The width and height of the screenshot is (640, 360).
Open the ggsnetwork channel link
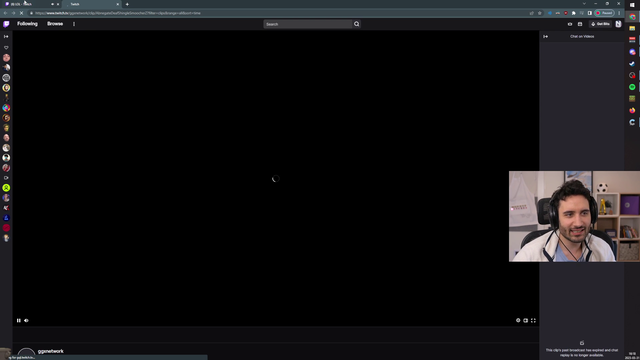pyautogui.click(x=51, y=351)
